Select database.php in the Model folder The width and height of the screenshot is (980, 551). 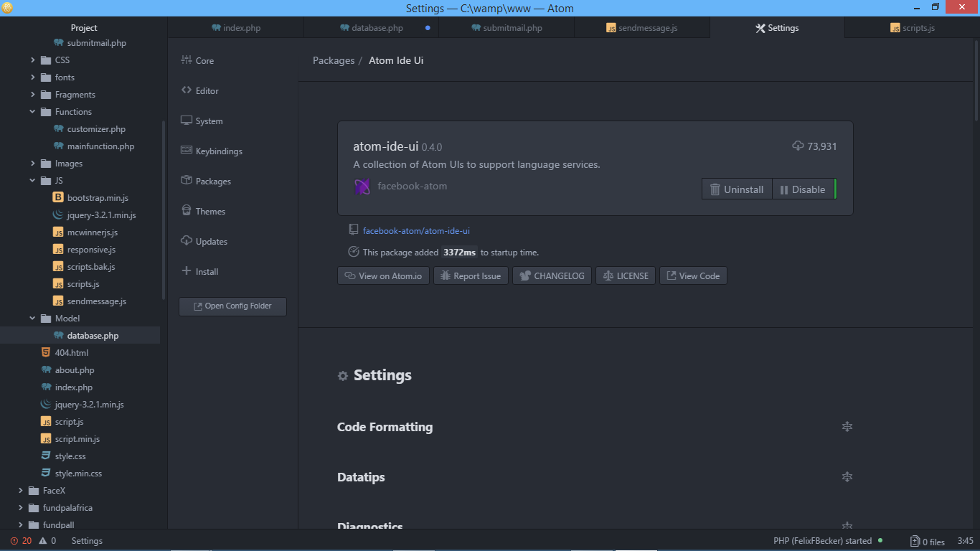point(93,335)
